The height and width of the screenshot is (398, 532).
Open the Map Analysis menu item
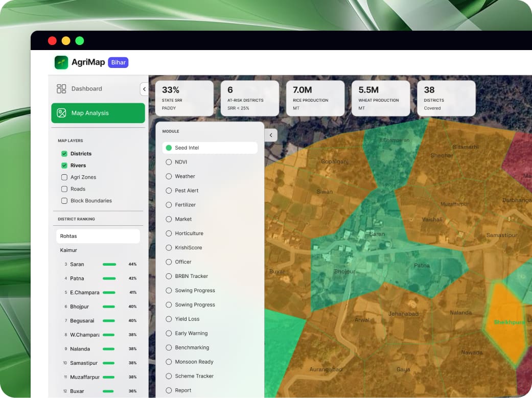point(98,113)
